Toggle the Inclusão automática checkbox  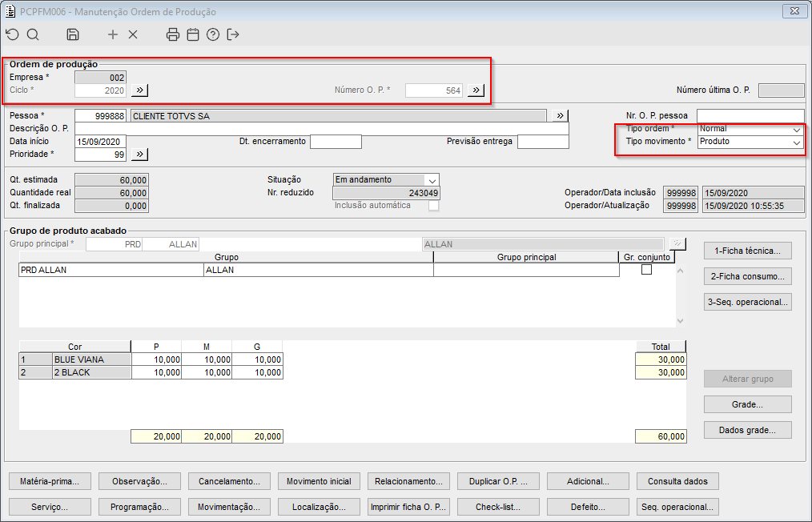[x=433, y=206]
